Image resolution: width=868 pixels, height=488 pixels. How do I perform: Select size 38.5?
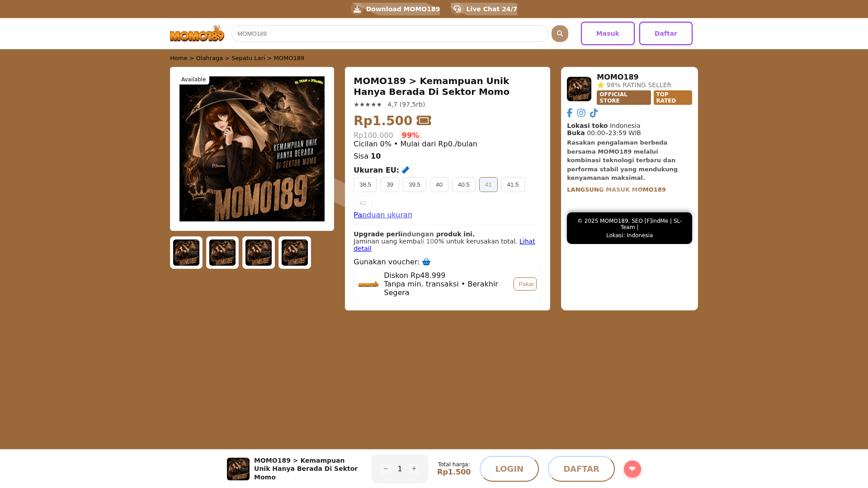365,184
